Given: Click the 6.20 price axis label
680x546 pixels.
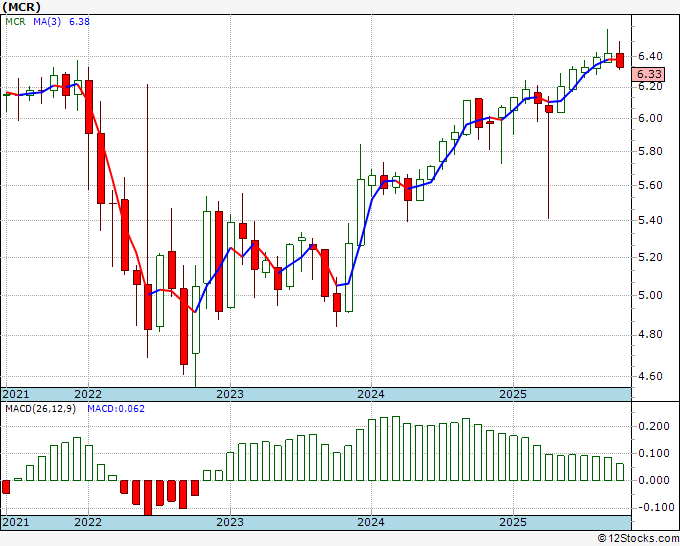Looking at the screenshot, I should tap(650, 86).
